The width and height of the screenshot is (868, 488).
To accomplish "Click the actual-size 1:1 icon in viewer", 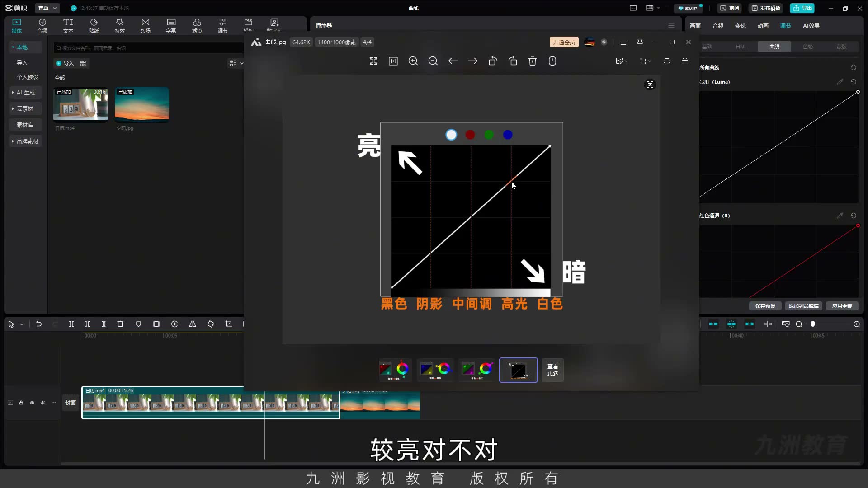I will point(393,61).
